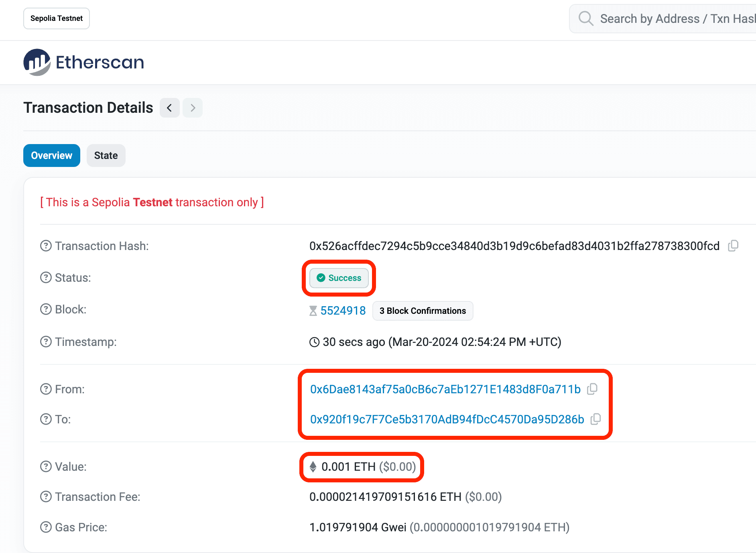
Task: Click the 3 Block Confirmations badge
Action: (423, 311)
